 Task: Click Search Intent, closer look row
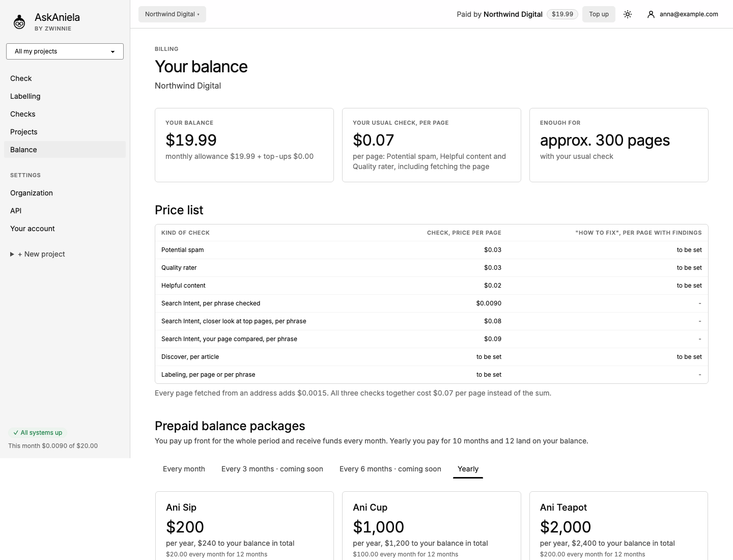coord(432,321)
